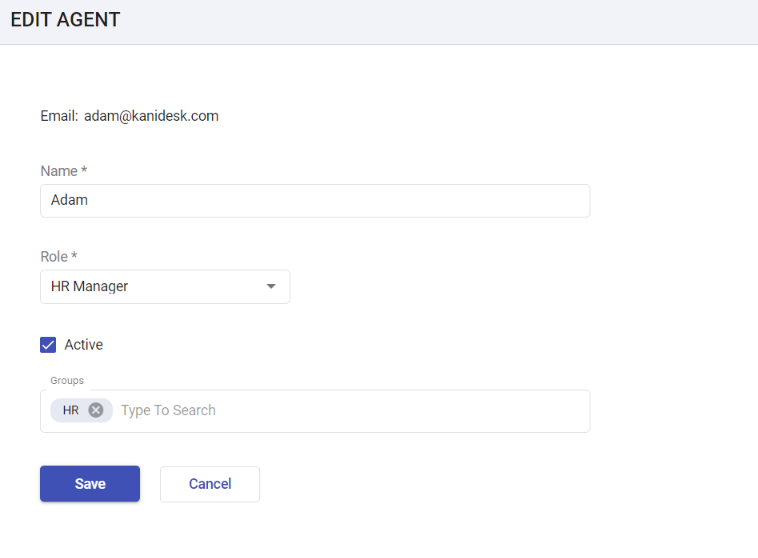Viewport: 758px width, 558px height.
Task: Click the Name field label
Action: (64, 171)
